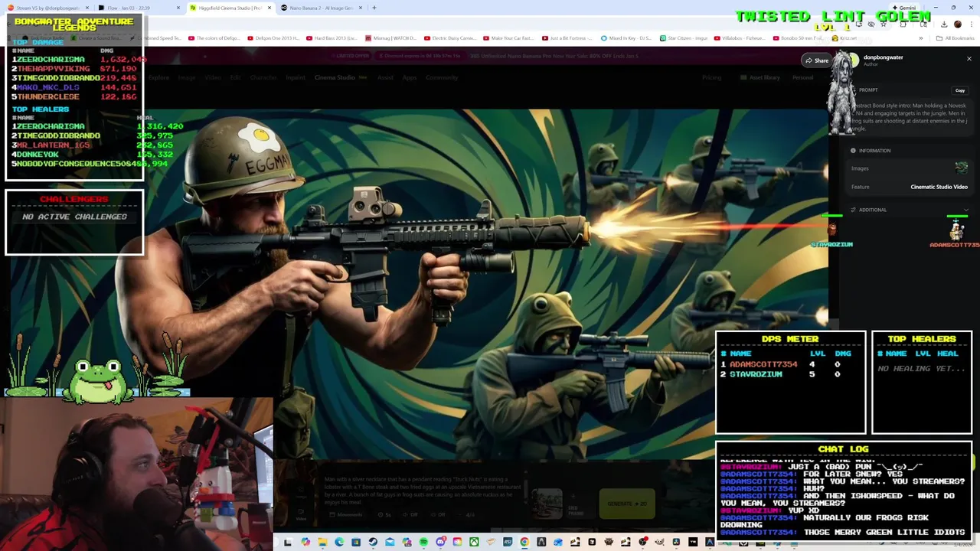Open the Hard Bass 2013 bookmark
The width and height of the screenshot is (980, 551).
click(x=332, y=37)
